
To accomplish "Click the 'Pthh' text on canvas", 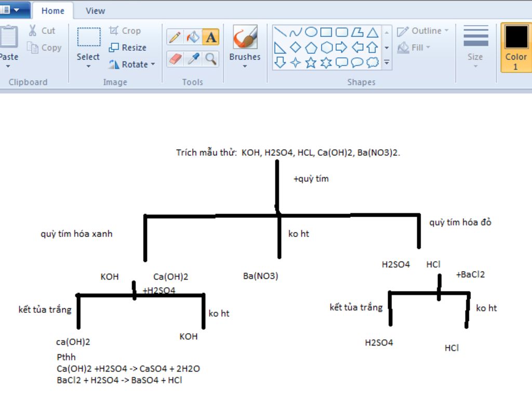I will click(66, 357).
